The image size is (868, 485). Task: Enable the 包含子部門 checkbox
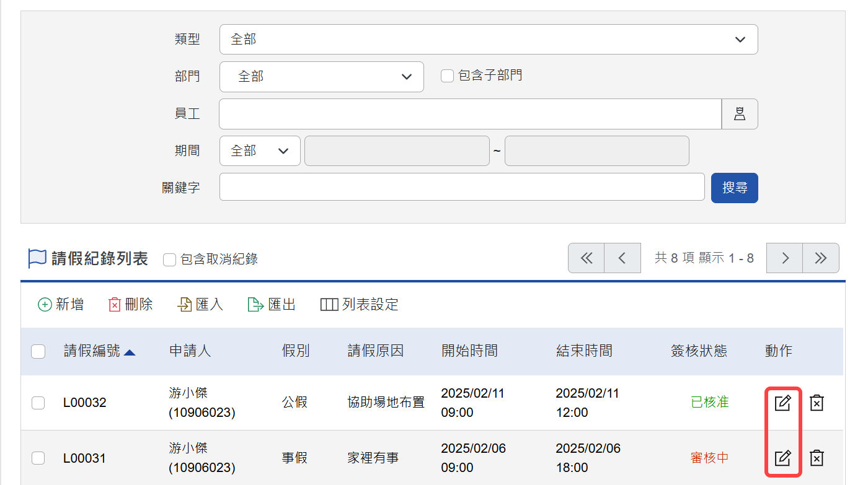pos(448,76)
